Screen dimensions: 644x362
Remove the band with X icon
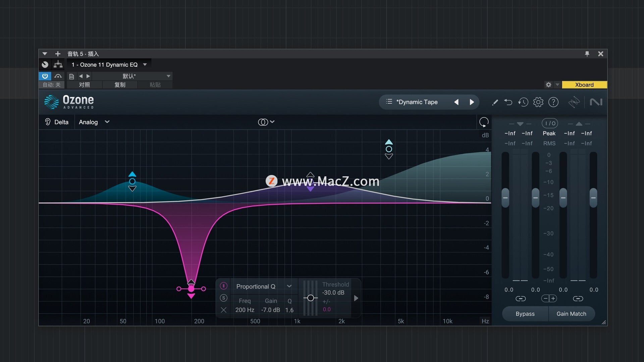223,310
